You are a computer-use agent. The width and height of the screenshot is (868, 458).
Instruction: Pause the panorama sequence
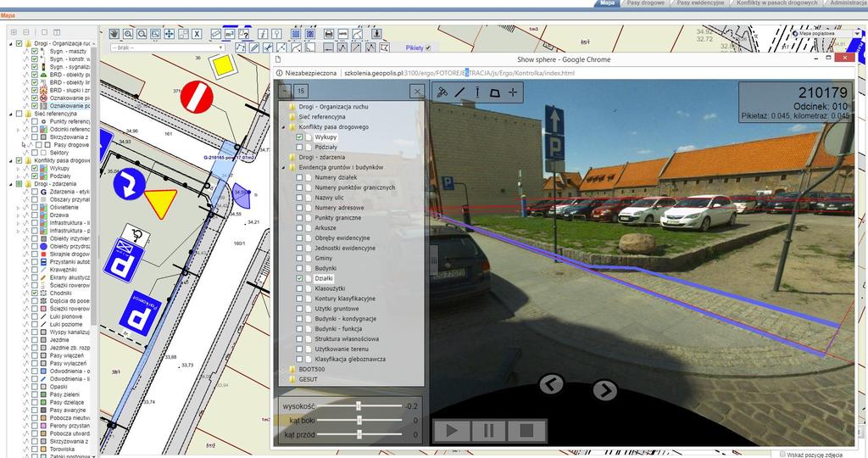tap(489, 430)
